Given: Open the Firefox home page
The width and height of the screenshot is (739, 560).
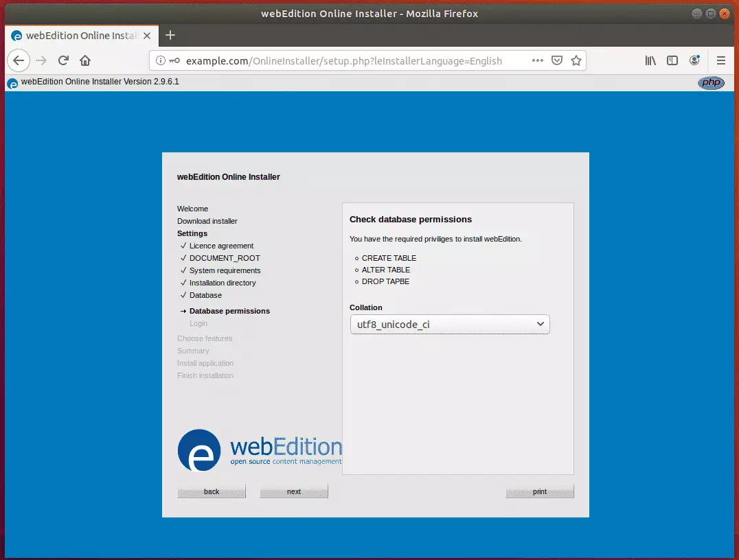Looking at the screenshot, I should 85,60.
